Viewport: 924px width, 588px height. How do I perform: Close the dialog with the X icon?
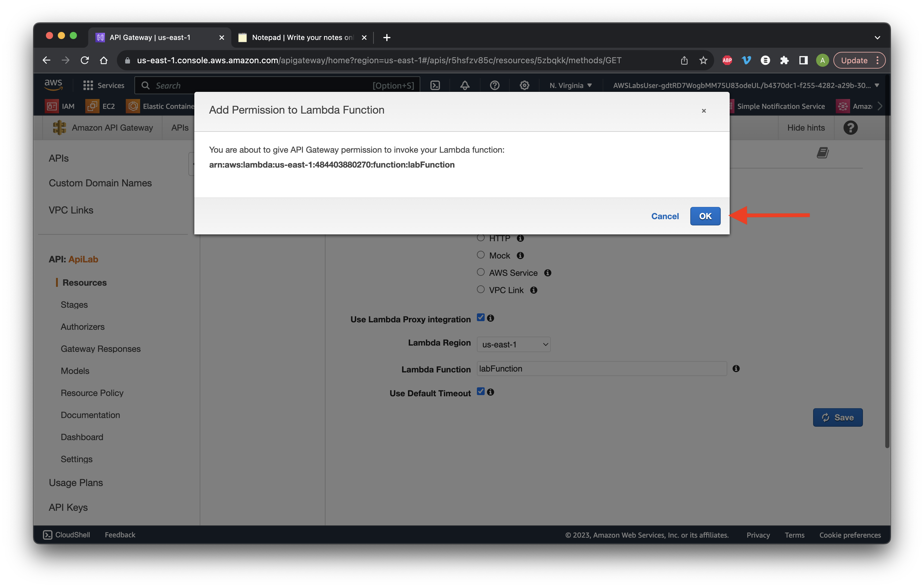703,111
